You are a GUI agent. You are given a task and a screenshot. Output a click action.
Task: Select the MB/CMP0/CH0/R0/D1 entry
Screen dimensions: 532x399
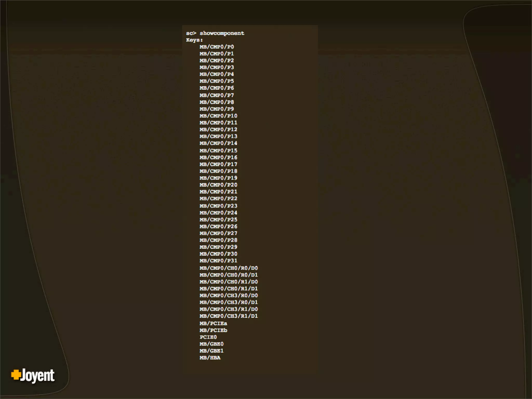229,275
